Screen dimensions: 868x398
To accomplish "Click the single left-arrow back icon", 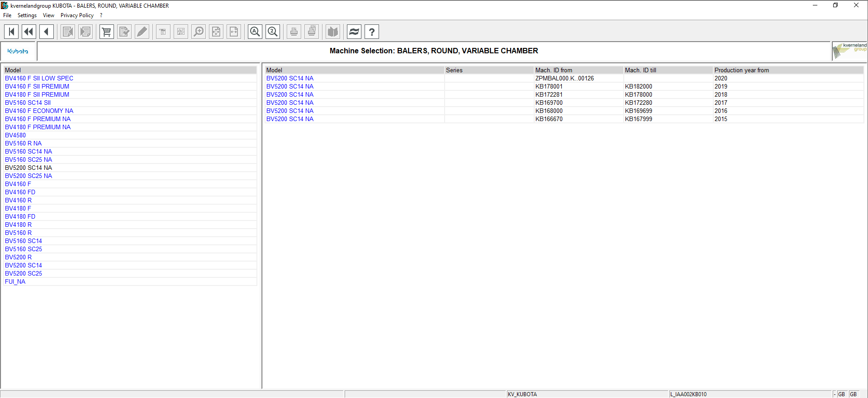I will (x=47, y=32).
